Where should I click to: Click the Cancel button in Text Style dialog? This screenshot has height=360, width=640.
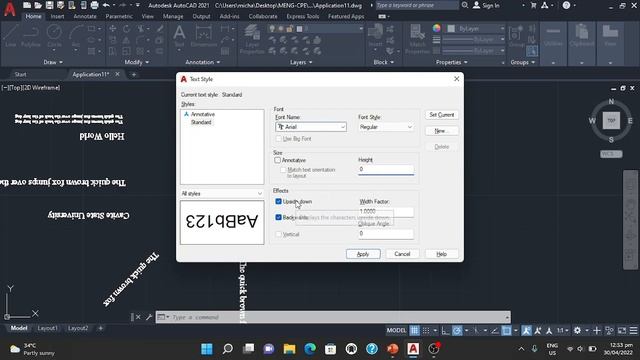pyautogui.click(x=402, y=254)
